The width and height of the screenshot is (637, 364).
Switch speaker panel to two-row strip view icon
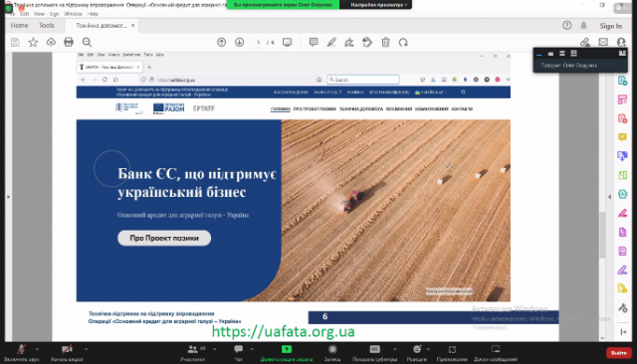[x=561, y=53]
